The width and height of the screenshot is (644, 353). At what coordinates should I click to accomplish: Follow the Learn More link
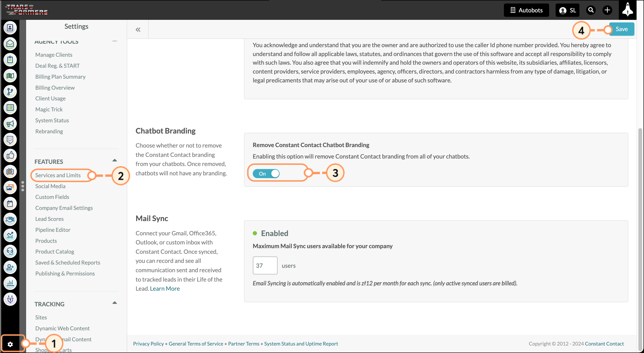point(165,289)
